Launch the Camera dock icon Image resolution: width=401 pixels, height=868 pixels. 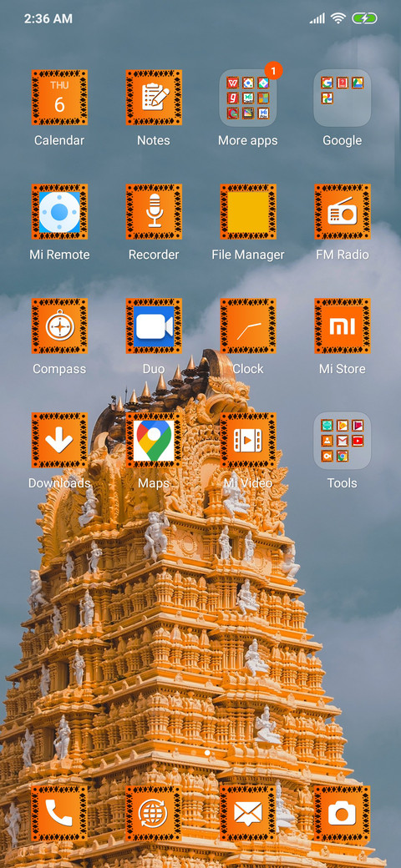click(x=342, y=813)
